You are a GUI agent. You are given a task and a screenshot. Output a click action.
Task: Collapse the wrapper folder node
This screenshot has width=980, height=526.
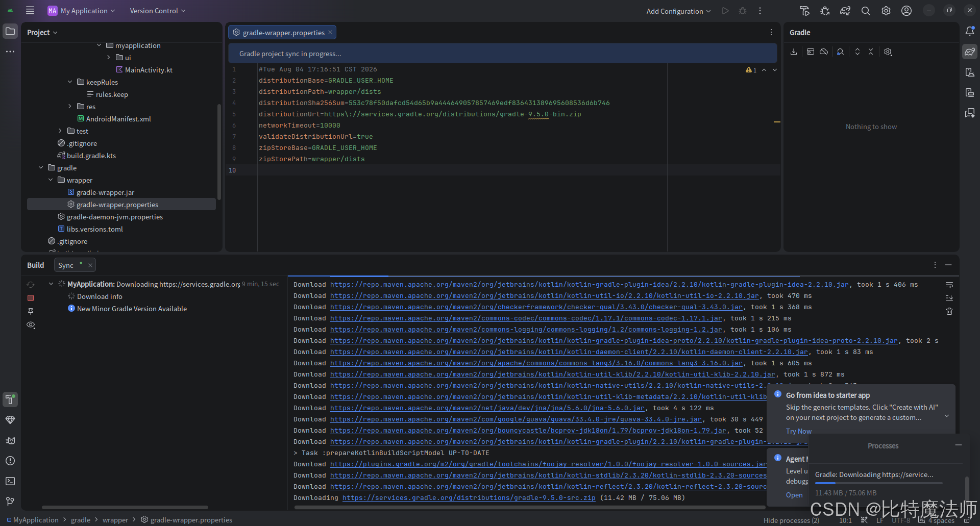[x=51, y=180]
